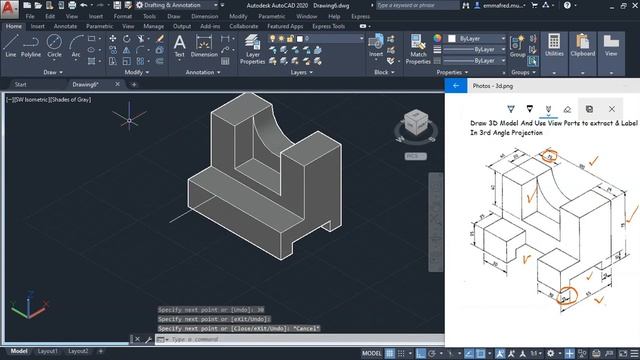Image resolution: width=640 pixels, height=360 pixels.
Task: Click the Dimension tool
Action: tap(204, 46)
